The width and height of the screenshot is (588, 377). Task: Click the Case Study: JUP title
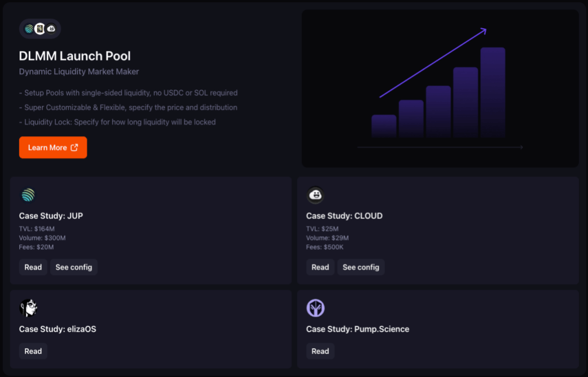click(x=51, y=216)
